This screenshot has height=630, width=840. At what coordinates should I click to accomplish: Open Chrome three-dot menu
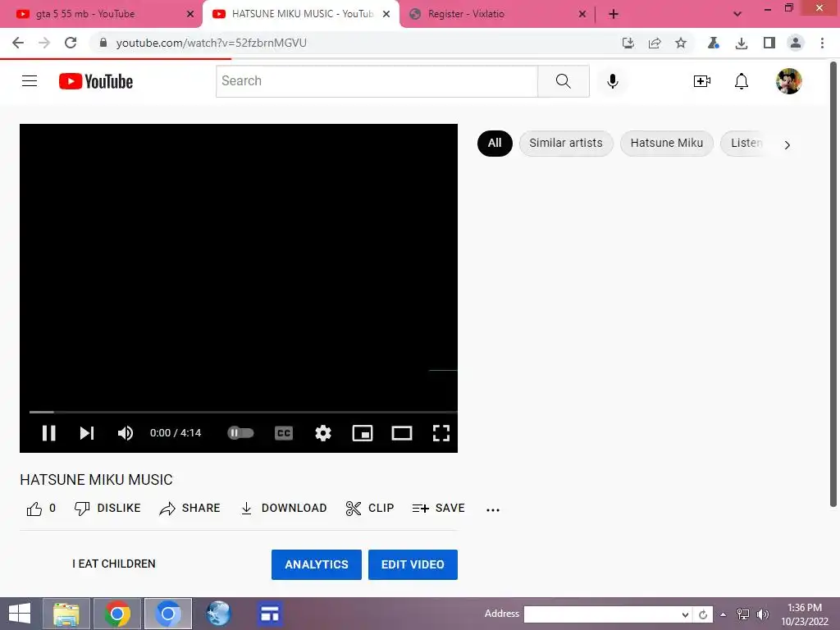click(x=822, y=43)
